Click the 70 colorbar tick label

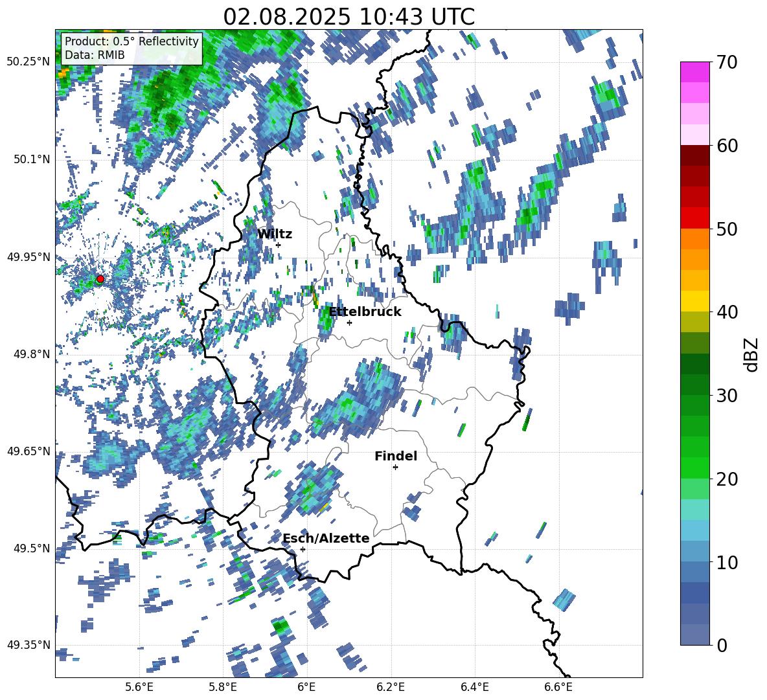coord(727,62)
